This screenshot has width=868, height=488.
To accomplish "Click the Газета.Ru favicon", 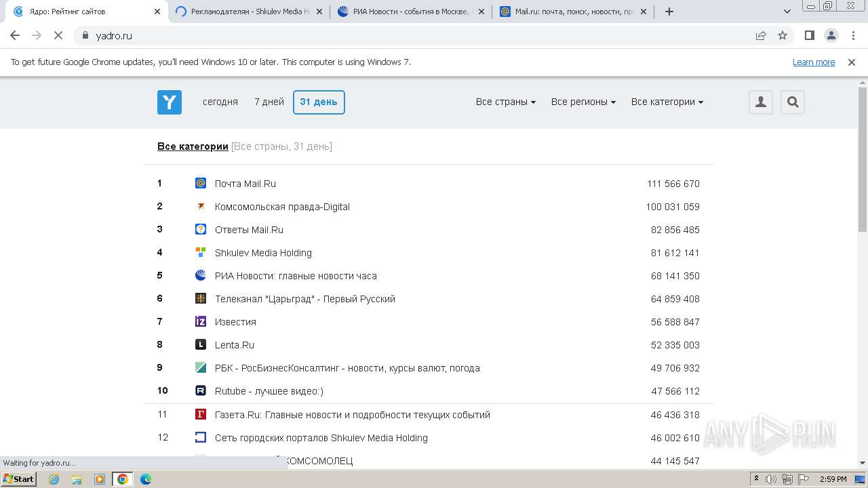I will (201, 414).
